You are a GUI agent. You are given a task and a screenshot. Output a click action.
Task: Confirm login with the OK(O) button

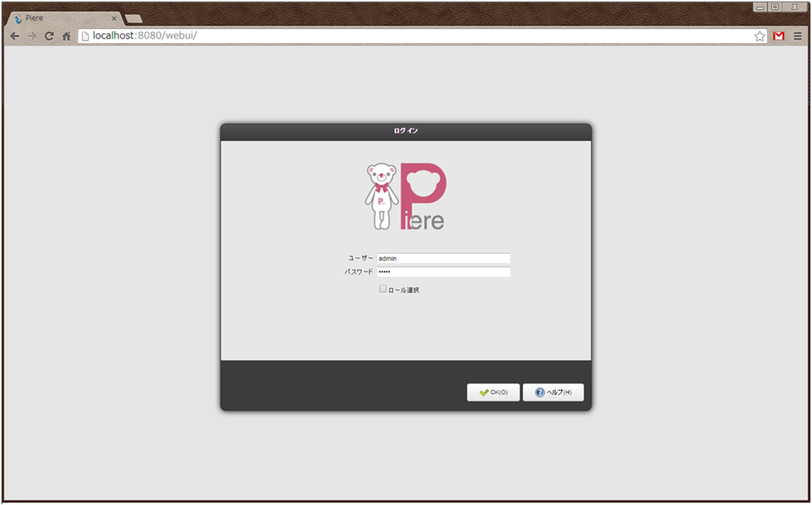point(493,392)
